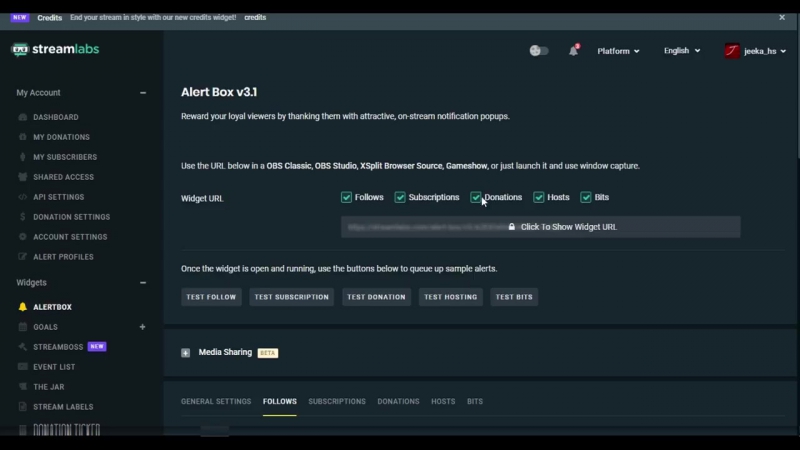Open Donation Settings page
Viewport: 800px width, 450px height.
71,216
